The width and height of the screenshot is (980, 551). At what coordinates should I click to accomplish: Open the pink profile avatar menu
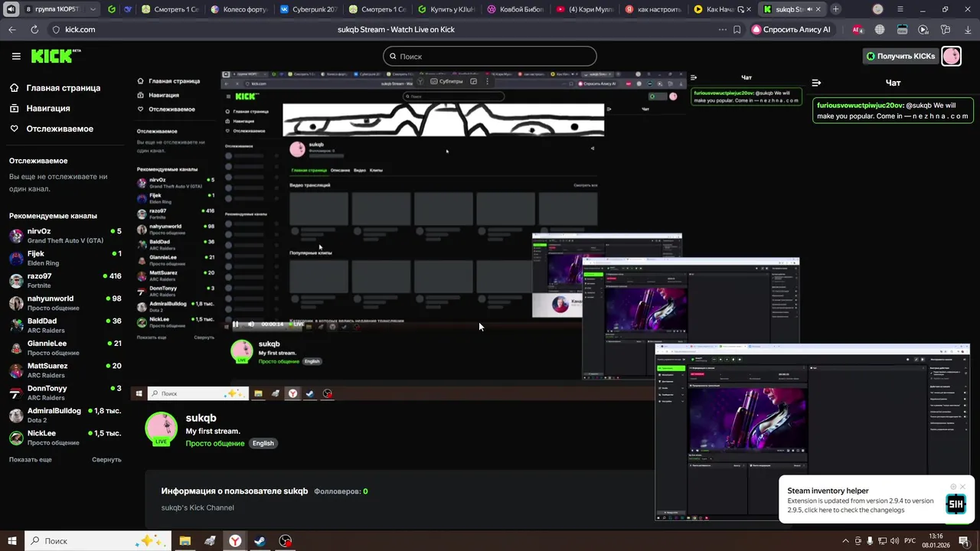tap(951, 56)
